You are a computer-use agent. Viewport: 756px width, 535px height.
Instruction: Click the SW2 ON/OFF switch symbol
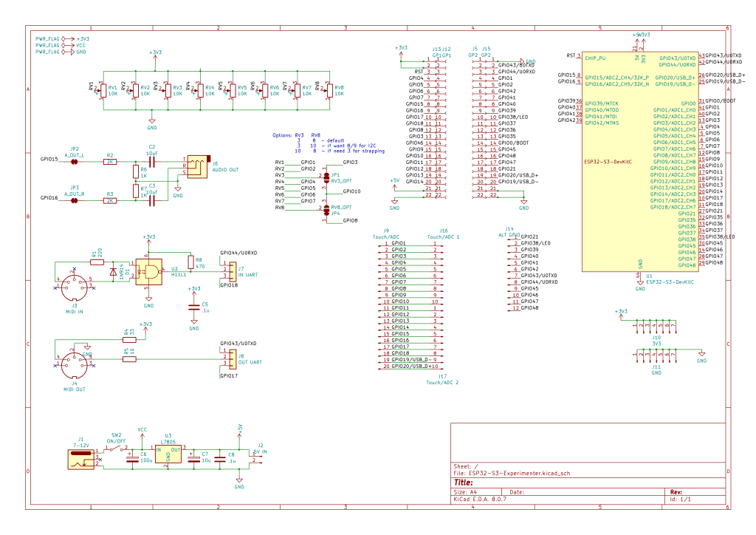(117, 448)
